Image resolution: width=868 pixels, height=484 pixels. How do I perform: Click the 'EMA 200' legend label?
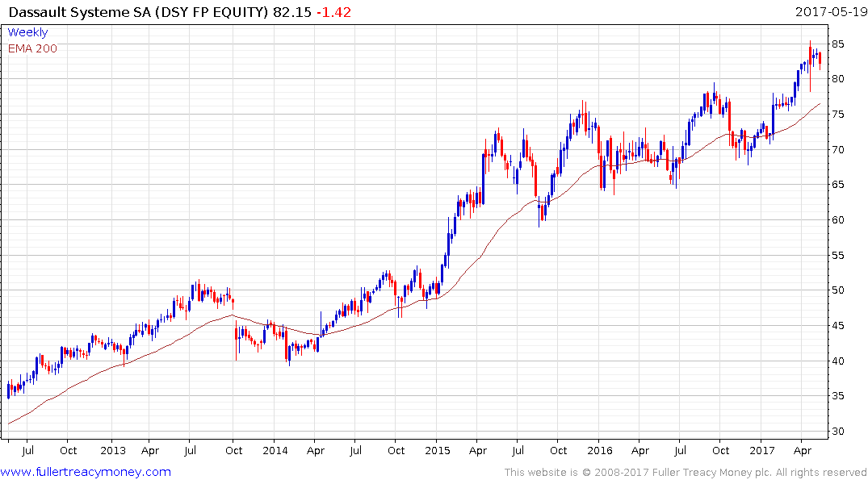(32, 48)
